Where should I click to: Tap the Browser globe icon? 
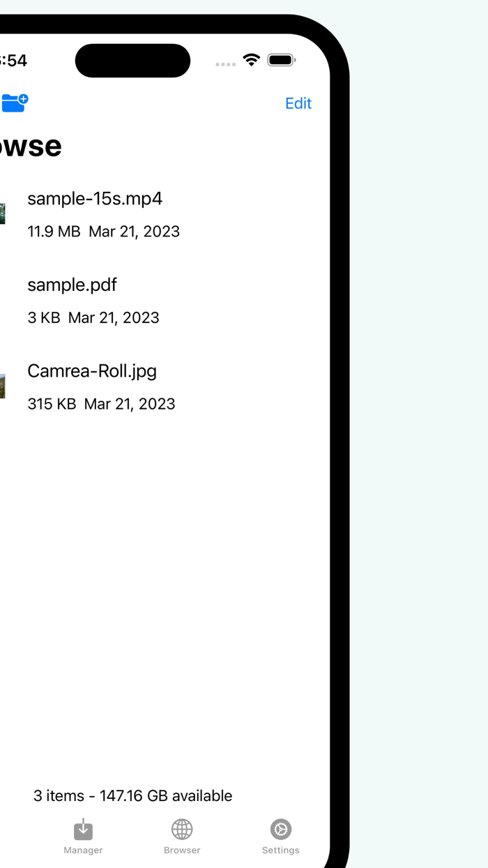tap(182, 829)
